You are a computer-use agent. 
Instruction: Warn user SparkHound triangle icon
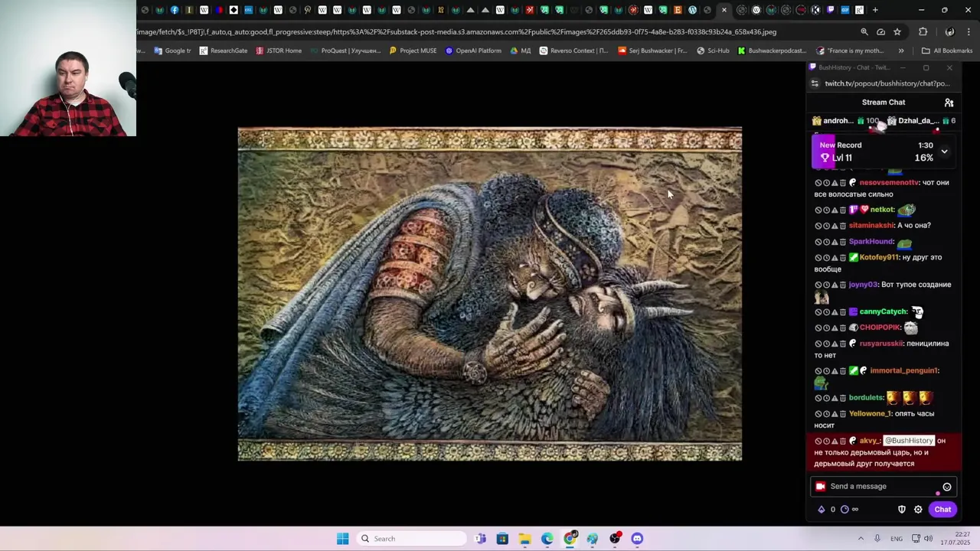pyautogui.click(x=835, y=242)
